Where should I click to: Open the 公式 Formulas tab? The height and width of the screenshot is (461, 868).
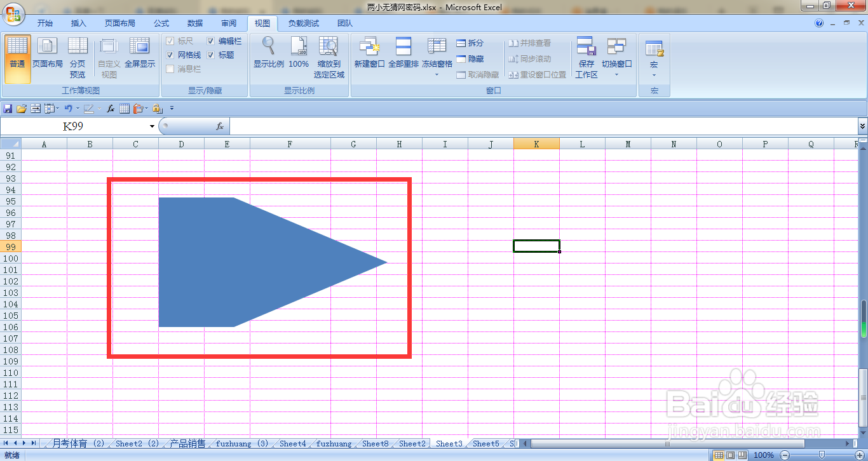coord(161,23)
